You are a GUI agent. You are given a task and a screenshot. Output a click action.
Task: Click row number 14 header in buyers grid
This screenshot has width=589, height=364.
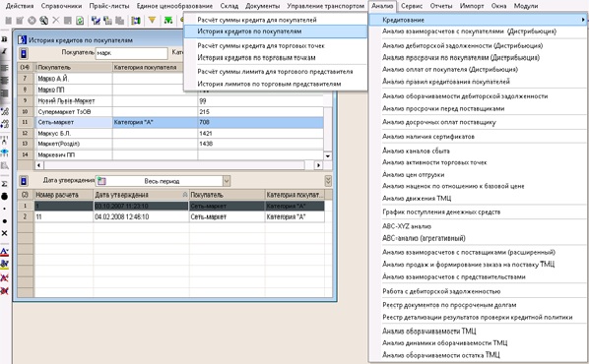(26, 154)
